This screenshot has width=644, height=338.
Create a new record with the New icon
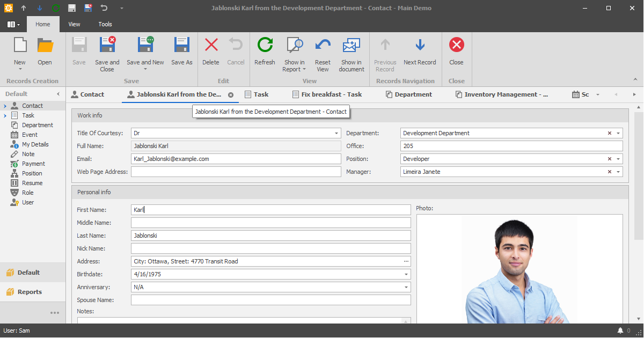(x=19, y=51)
